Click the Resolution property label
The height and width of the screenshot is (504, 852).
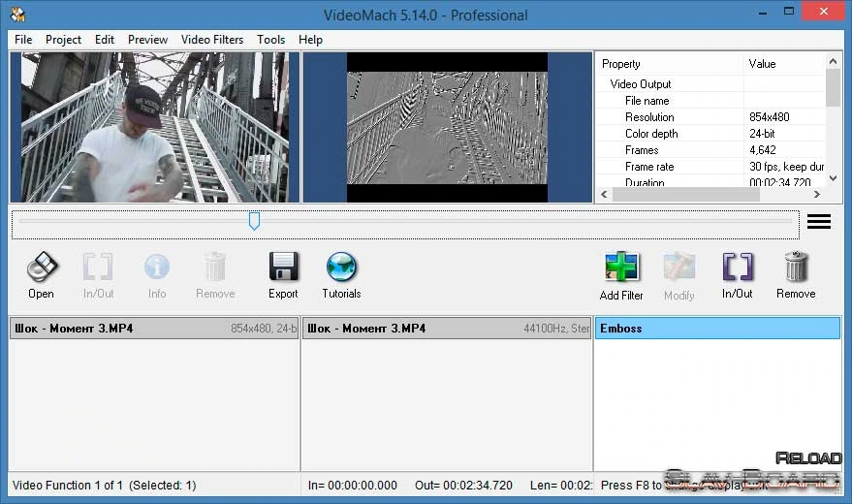click(x=649, y=117)
